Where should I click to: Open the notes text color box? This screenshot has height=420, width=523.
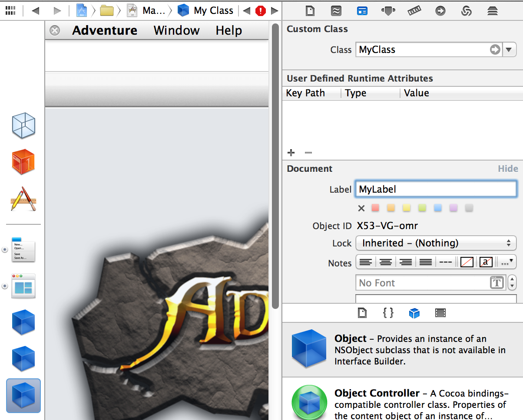486,262
